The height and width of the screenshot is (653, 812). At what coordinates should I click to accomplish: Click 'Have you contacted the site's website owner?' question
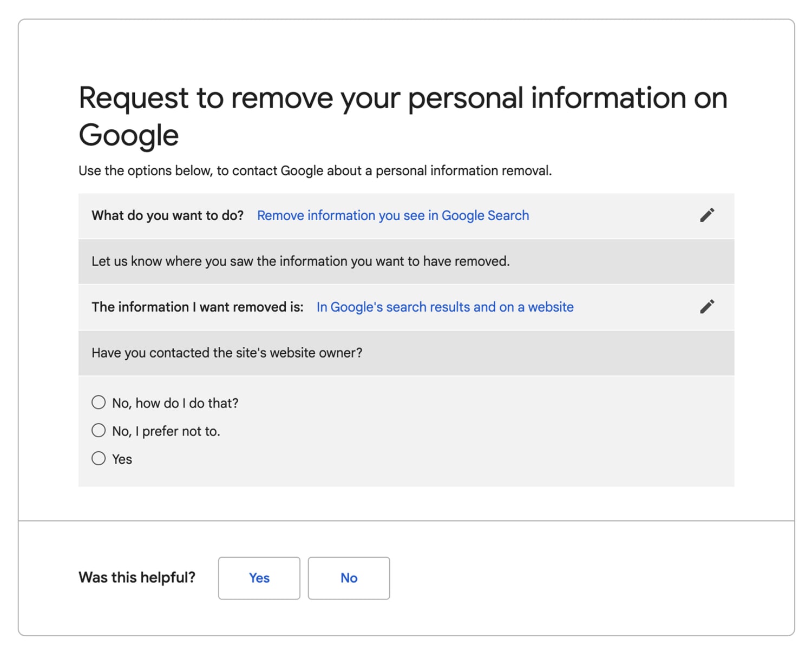[227, 353]
